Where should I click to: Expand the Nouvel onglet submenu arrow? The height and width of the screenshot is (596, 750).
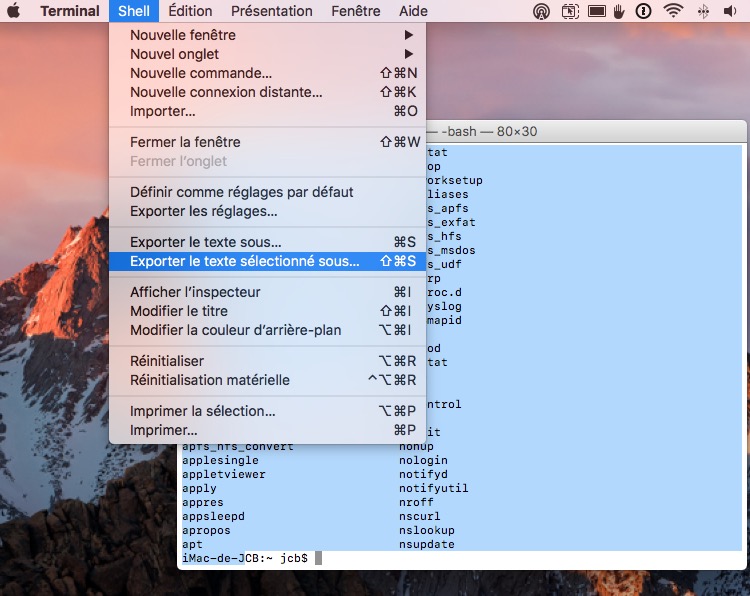(x=408, y=54)
